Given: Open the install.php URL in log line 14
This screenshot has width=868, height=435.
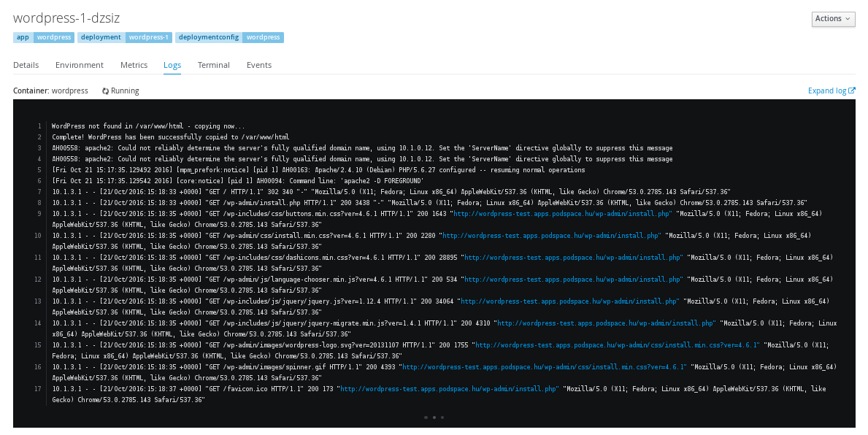Looking at the screenshot, I should coord(606,323).
